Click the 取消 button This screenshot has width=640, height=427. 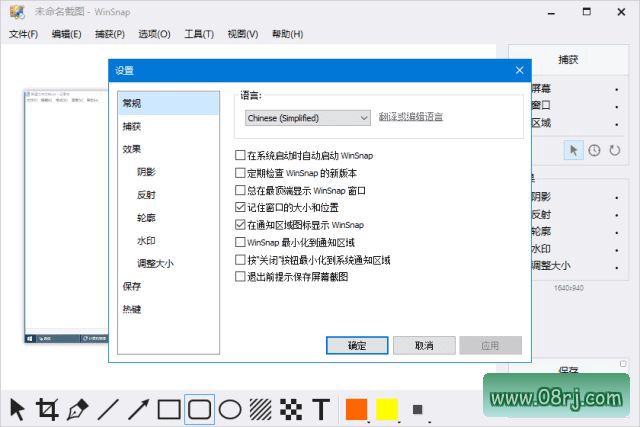(424, 345)
